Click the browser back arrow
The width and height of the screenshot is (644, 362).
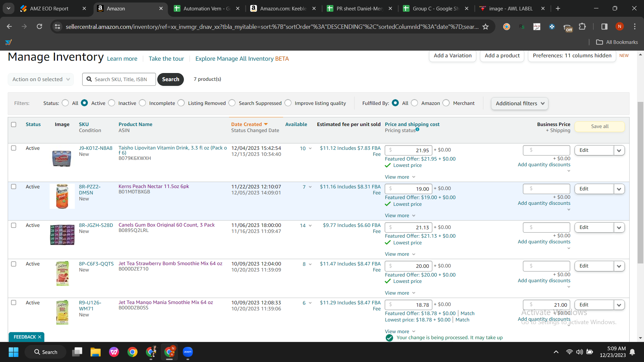[x=9, y=26]
